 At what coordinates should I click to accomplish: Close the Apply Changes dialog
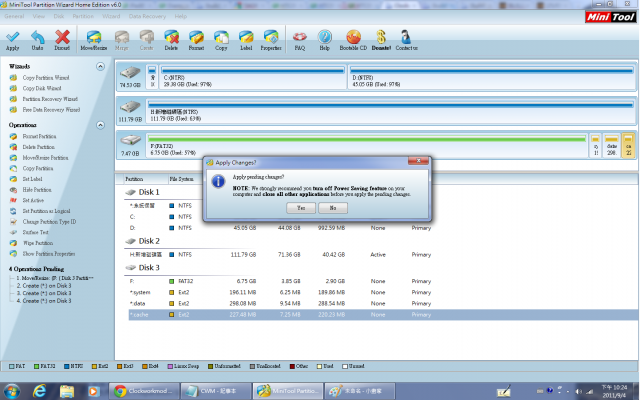(418, 161)
